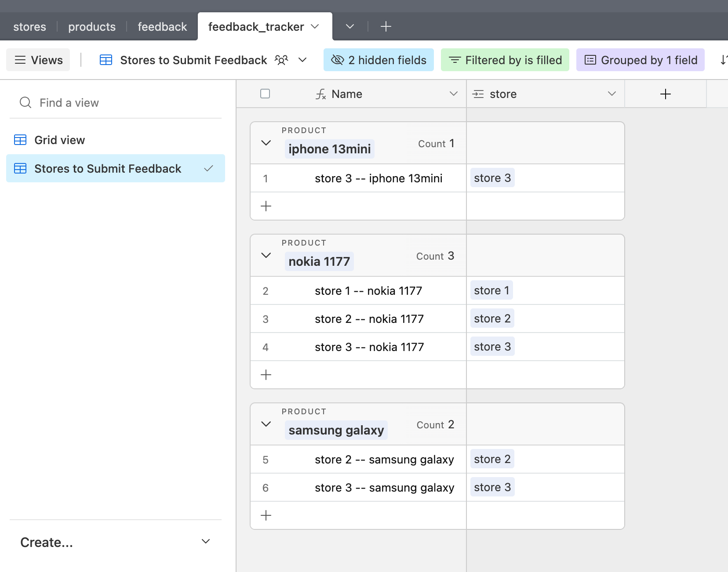The image size is (728, 572).
Task: Show all tables dropdown arrow
Action: point(350,26)
